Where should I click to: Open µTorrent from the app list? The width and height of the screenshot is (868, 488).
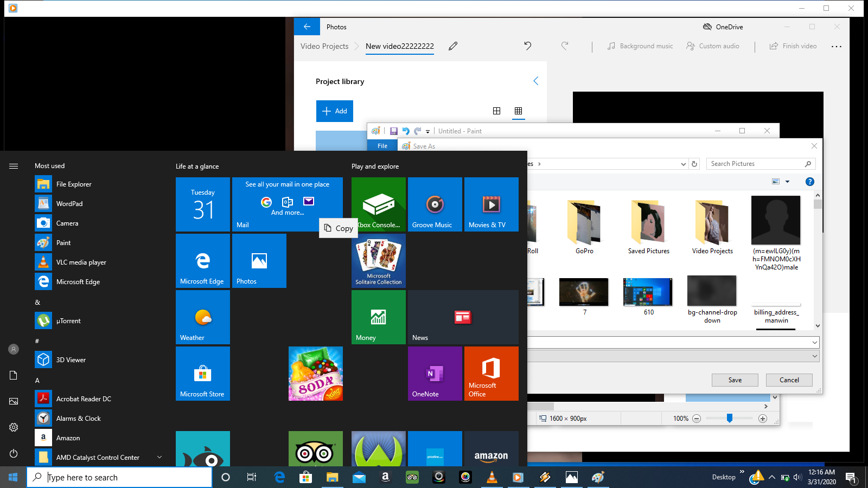(98, 321)
